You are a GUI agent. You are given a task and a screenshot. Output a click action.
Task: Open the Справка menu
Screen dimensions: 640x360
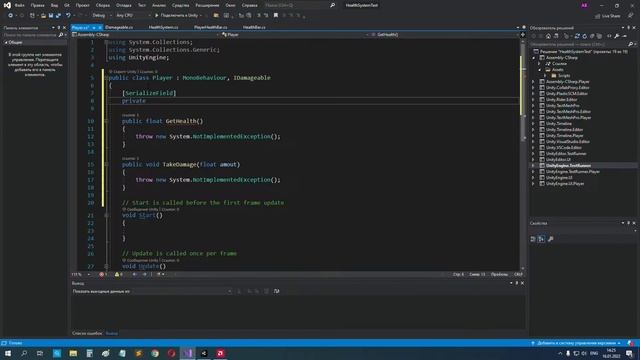(x=249, y=5)
